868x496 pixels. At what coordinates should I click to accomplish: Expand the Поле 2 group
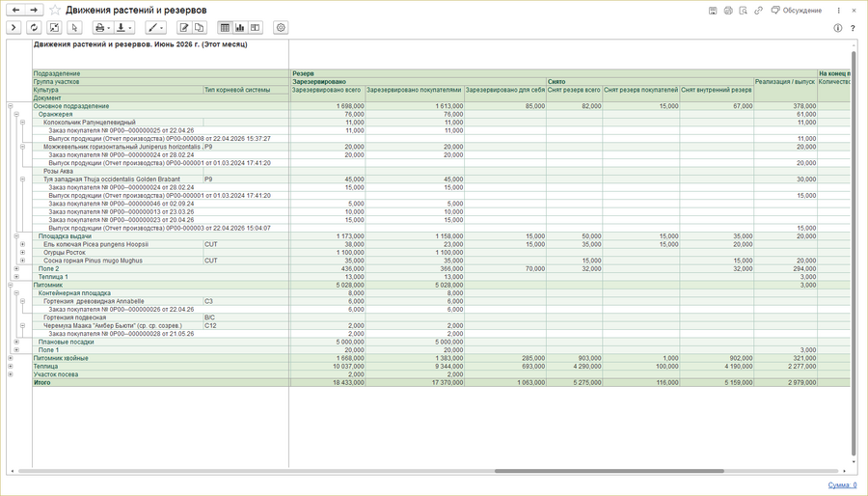point(16,268)
